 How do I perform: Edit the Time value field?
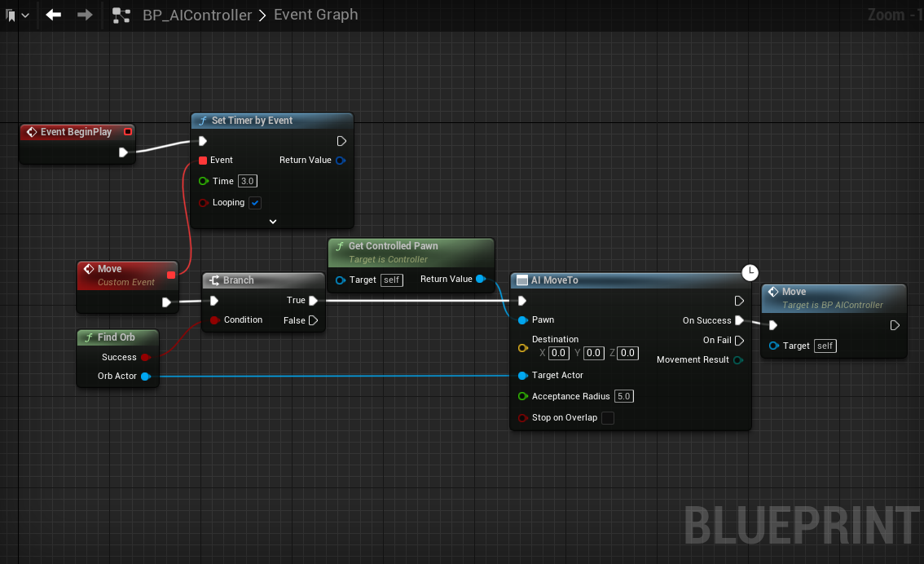[x=248, y=181]
